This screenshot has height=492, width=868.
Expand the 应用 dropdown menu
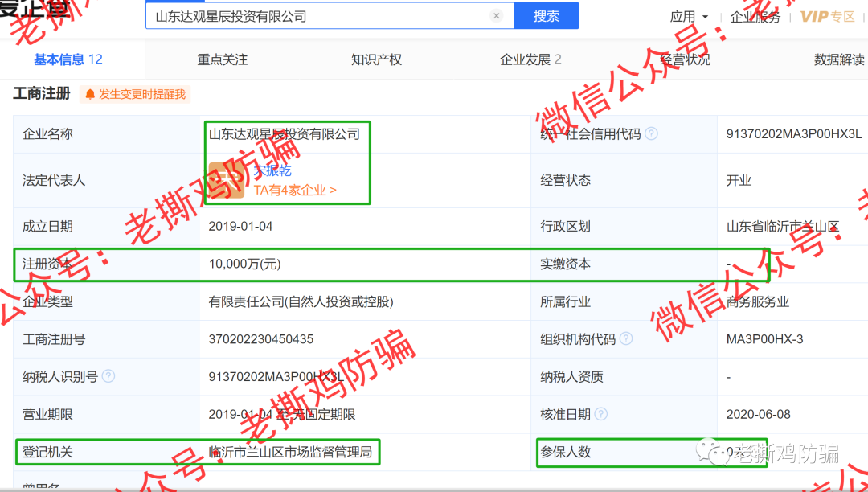click(689, 17)
